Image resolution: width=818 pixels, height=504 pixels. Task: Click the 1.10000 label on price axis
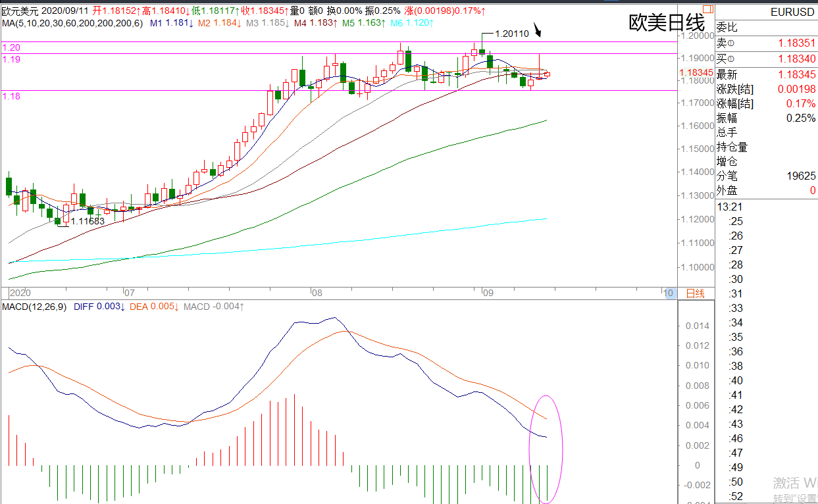coord(697,267)
